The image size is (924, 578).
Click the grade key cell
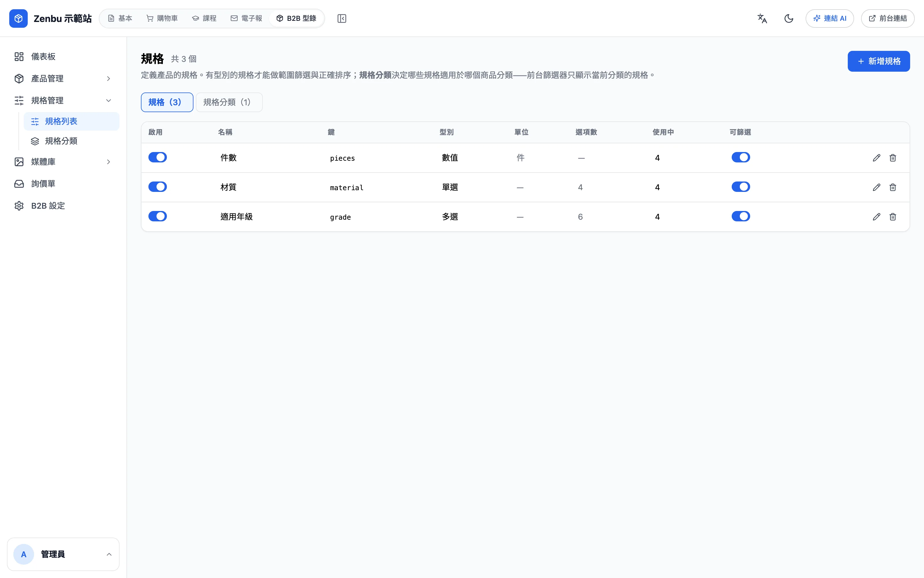340,217
